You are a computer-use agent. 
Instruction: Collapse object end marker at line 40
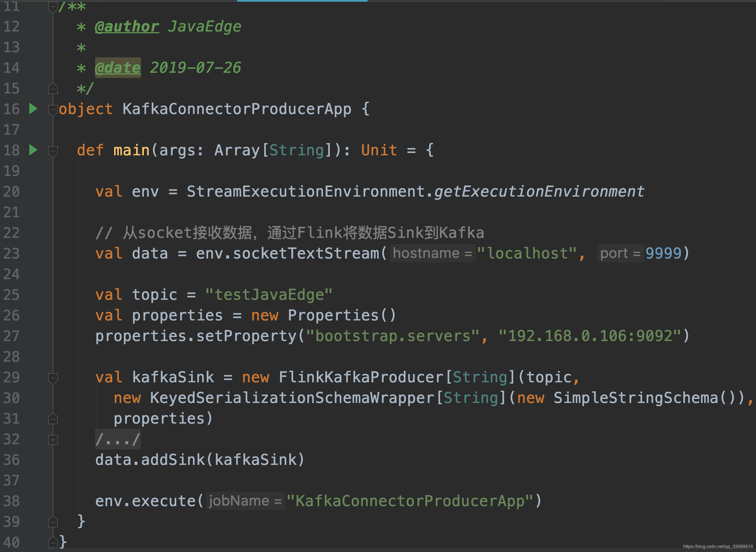click(53, 542)
